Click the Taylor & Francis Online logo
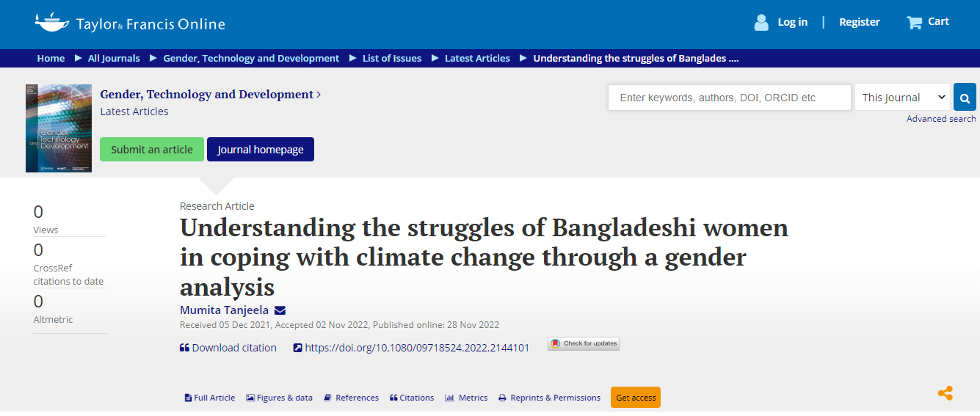Image resolution: width=980 pixels, height=416 pixels. click(x=130, y=23)
